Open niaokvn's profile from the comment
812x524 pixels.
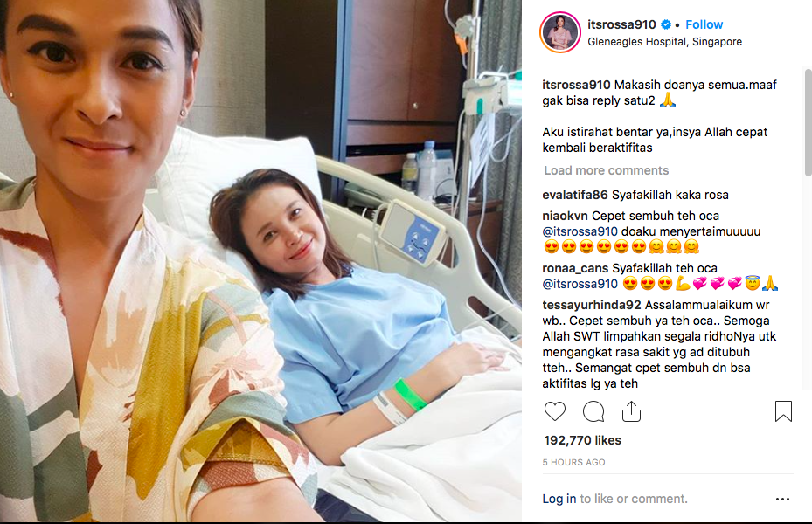pos(565,216)
